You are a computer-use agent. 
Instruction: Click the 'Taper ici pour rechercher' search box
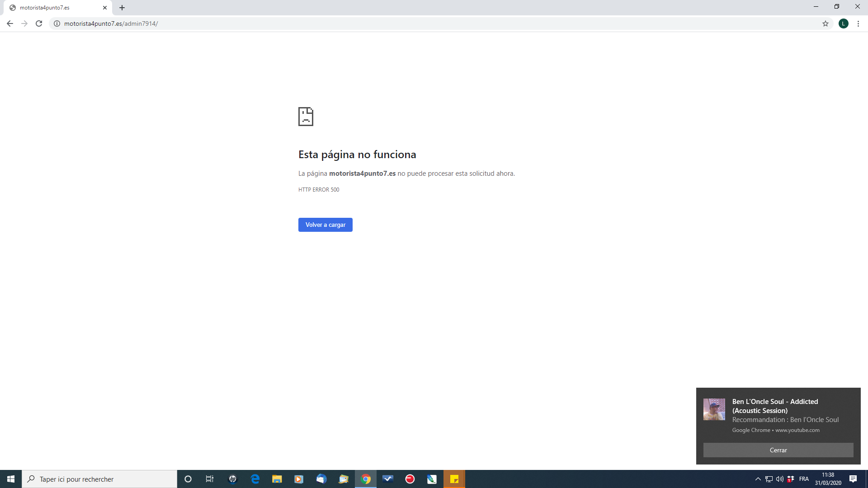coord(99,479)
